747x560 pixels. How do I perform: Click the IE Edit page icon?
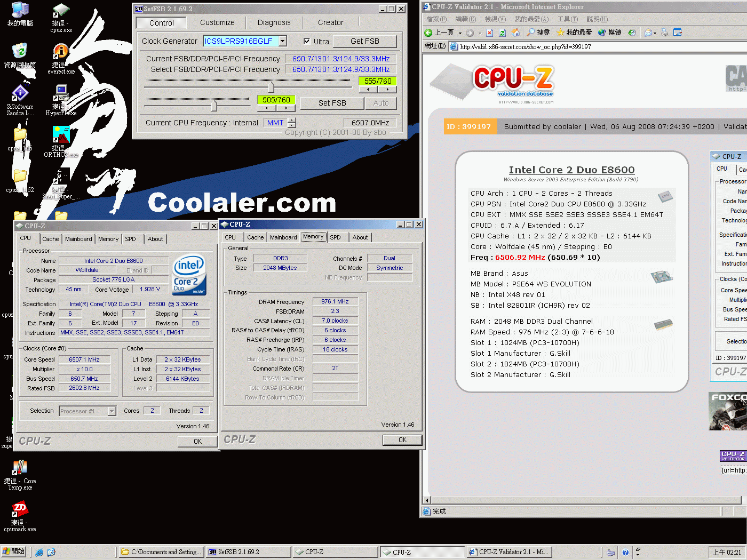678,33
